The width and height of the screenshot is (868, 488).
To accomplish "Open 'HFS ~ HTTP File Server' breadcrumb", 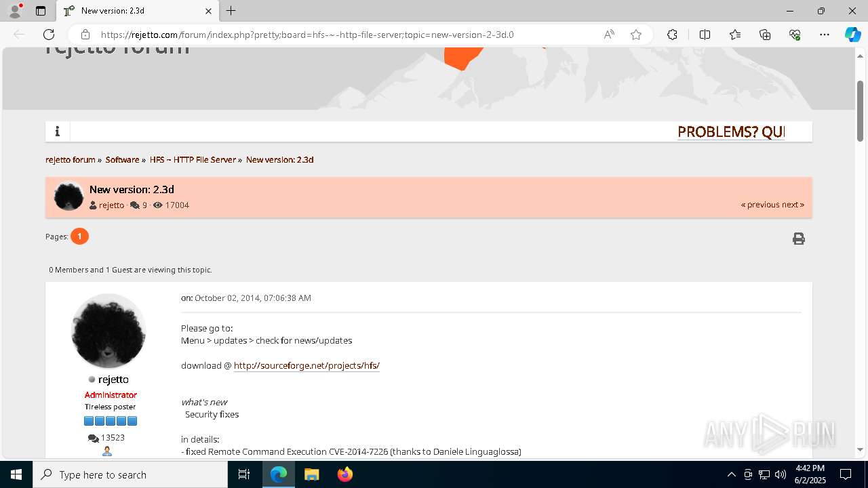I will pos(193,160).
